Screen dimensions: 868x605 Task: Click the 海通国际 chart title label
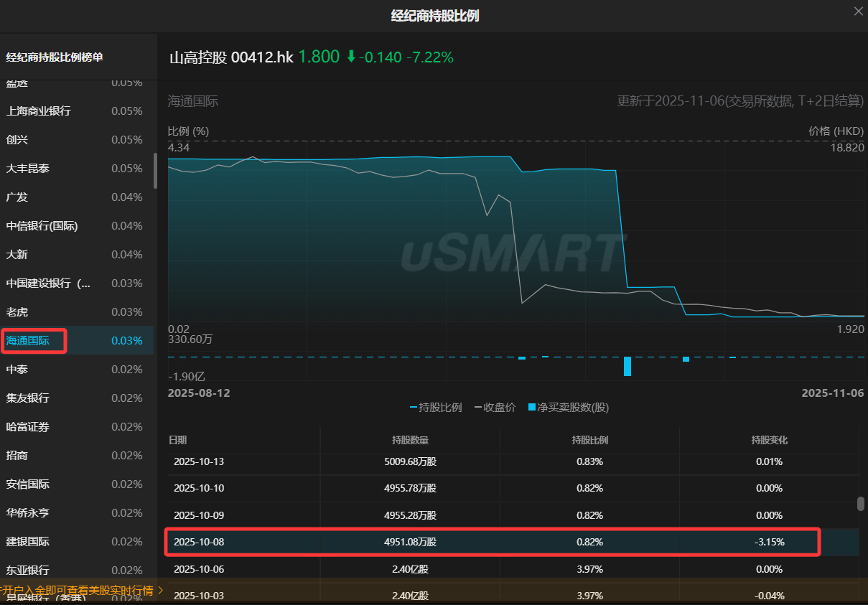click(x=193, y=101)
